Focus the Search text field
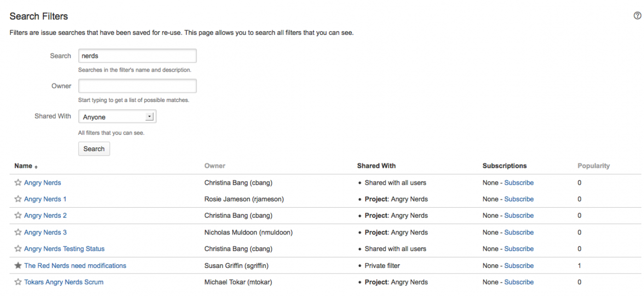The image size is (644, 296). point(137,56)
